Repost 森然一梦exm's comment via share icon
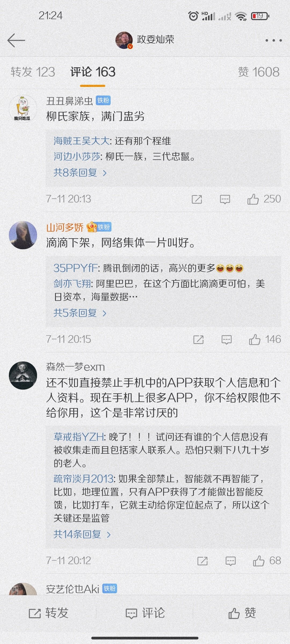 [x=202, y=561]
